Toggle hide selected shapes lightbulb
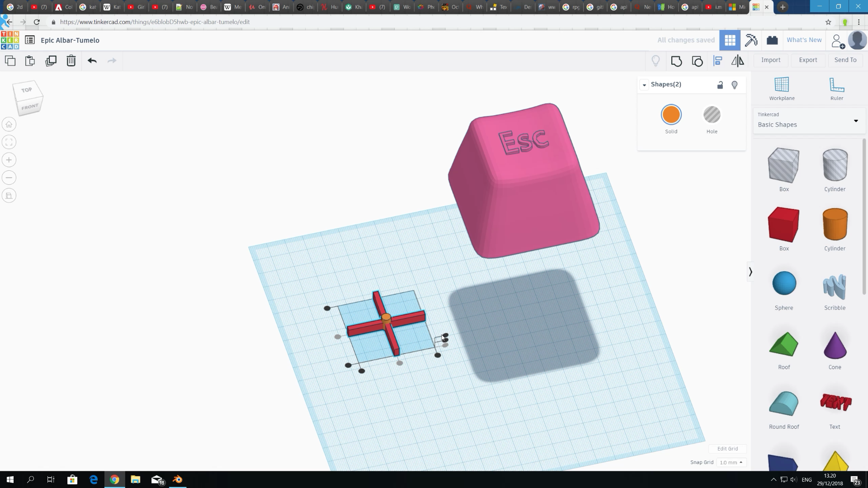Image resolution: width=868 pixels, height=488 pixels. 735,84
